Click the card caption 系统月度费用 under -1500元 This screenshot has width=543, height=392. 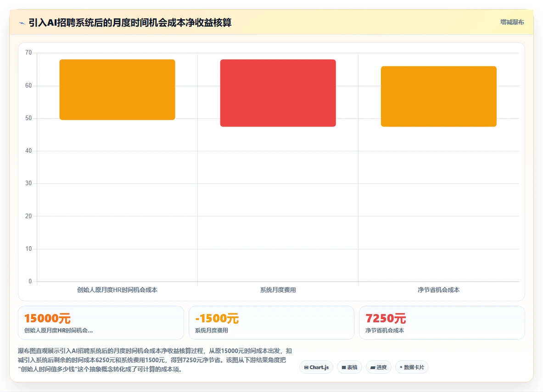212,331
